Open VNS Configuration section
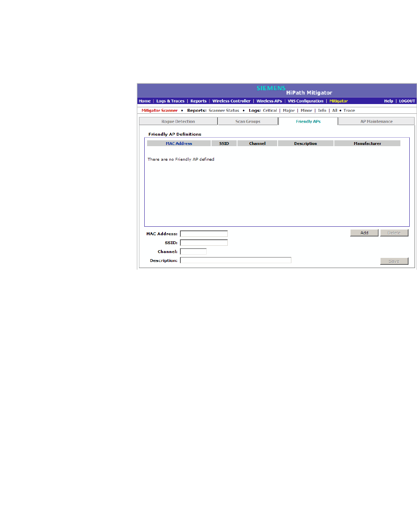The image size is (417, 532). click(x=306, y=101)
